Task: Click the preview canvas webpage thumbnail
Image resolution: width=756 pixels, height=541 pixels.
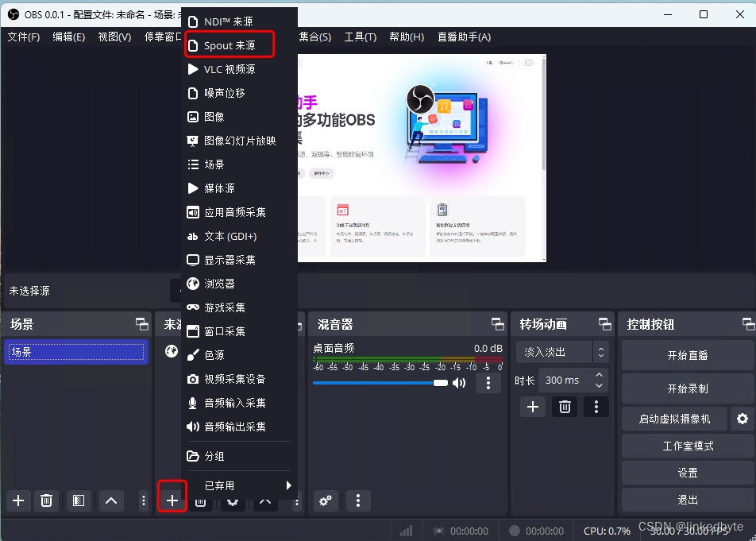Action: [422, 158]
